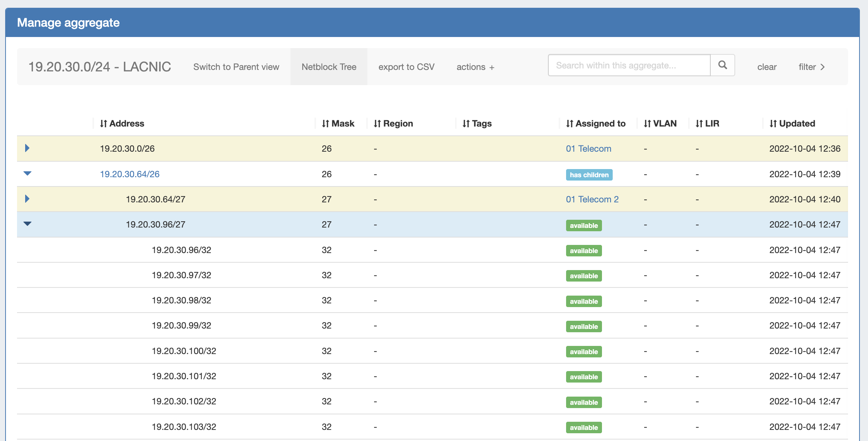Sort by Address column arrows icon
Screen dimensions: 868x441
click(103, 124)
